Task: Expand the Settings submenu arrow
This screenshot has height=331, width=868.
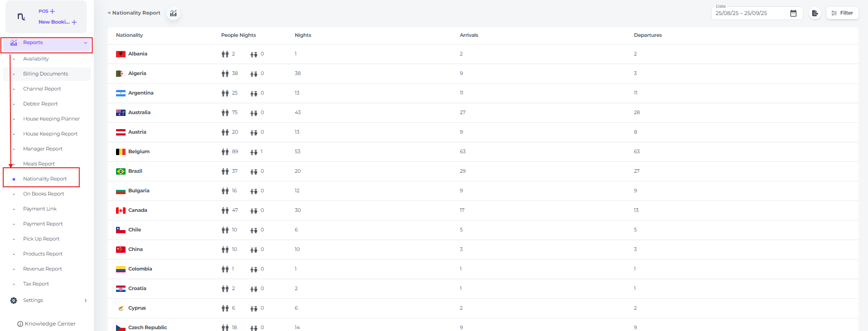Action: [x=85, y=301]
